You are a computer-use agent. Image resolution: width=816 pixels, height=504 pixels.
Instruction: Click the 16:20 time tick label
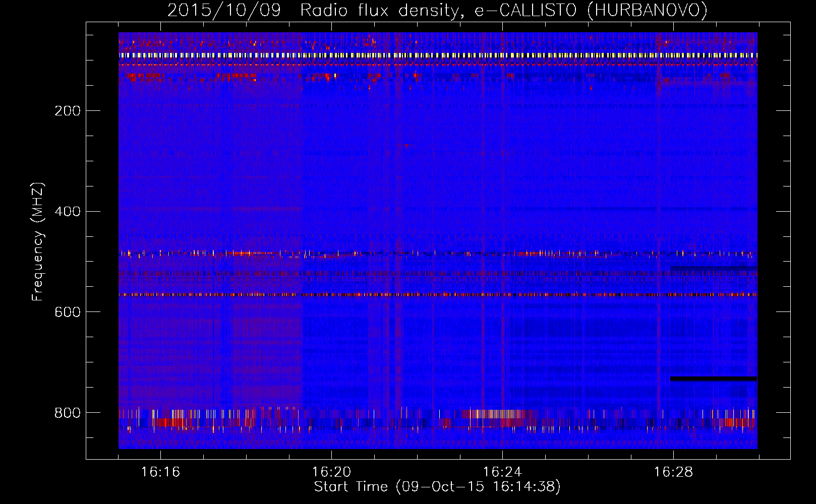click(331, 472)
